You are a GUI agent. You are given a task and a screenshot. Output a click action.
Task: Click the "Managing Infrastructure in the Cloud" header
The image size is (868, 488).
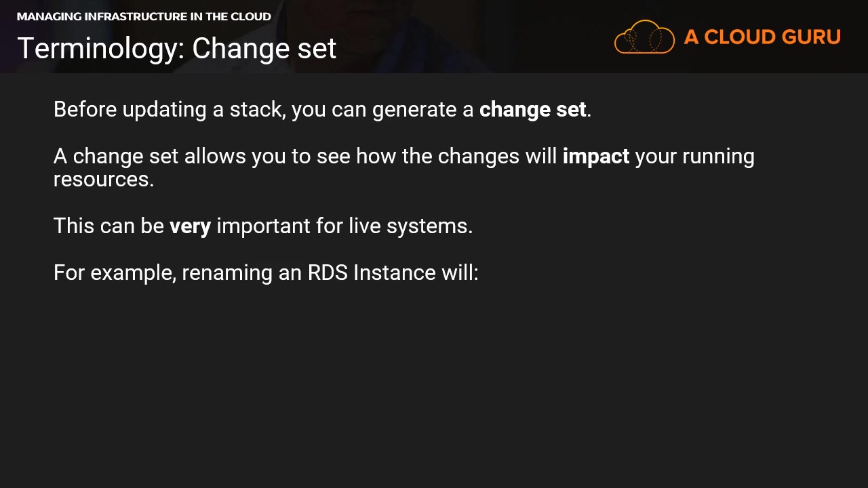point(144,17)
